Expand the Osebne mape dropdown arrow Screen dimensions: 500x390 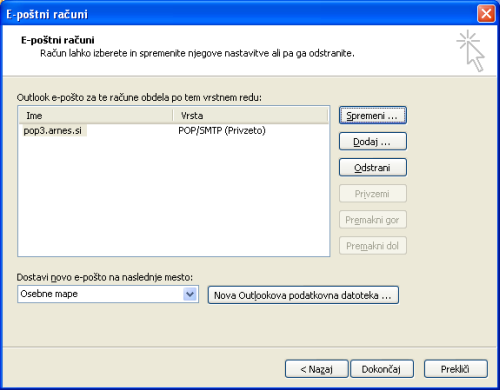tap(190, 294)
